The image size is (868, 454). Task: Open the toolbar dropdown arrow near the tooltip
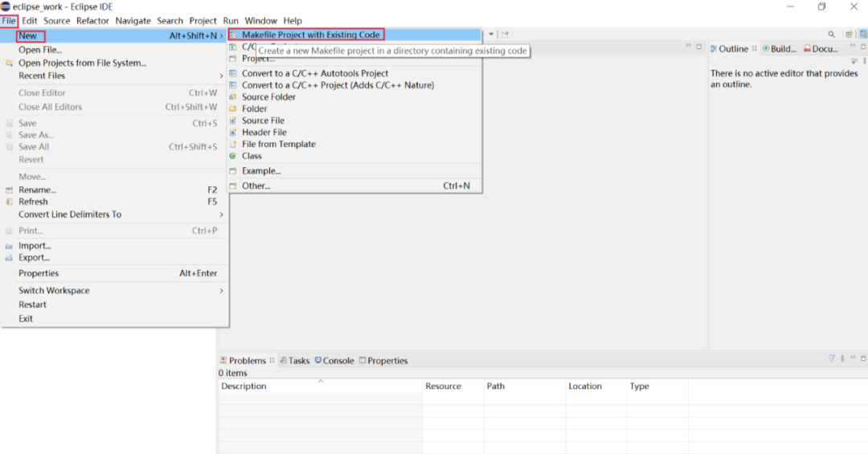point(491,35)
